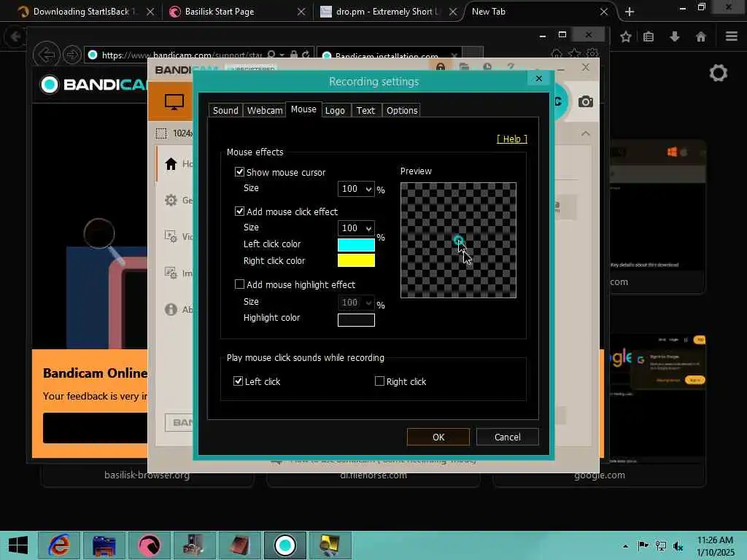Viewport: 747px width, 560px height.
Task: Show bookmarks list icon in browser toolbar
Action: coord(649,36)
